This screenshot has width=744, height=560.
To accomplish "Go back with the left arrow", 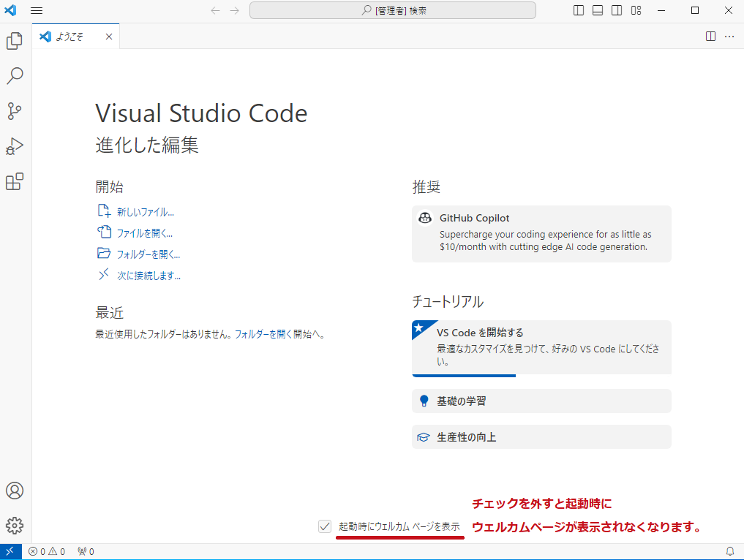I will pyautogui.click(x=215, y=10).
